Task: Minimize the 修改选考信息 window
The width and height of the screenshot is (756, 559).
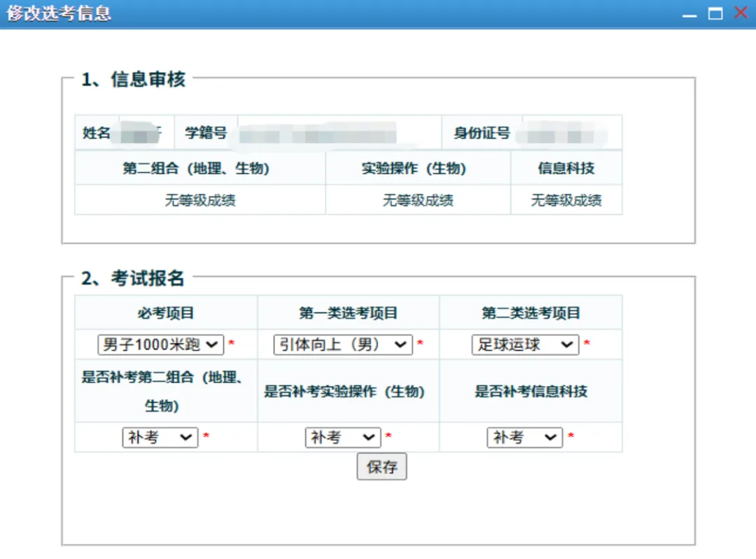Action: point(689,12)
